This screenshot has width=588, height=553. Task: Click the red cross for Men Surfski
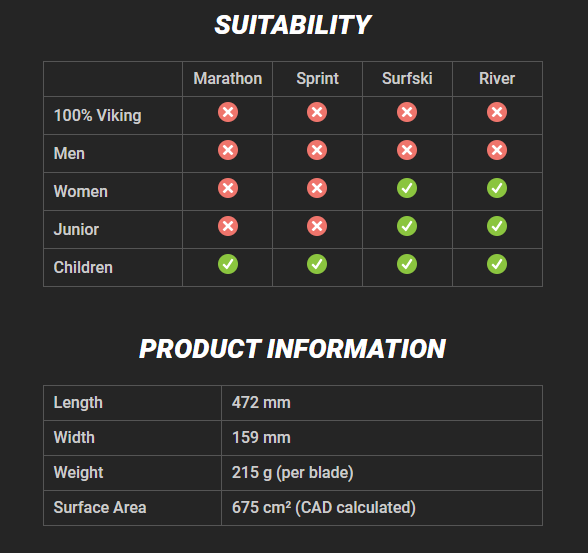click(x=407, y=150)
